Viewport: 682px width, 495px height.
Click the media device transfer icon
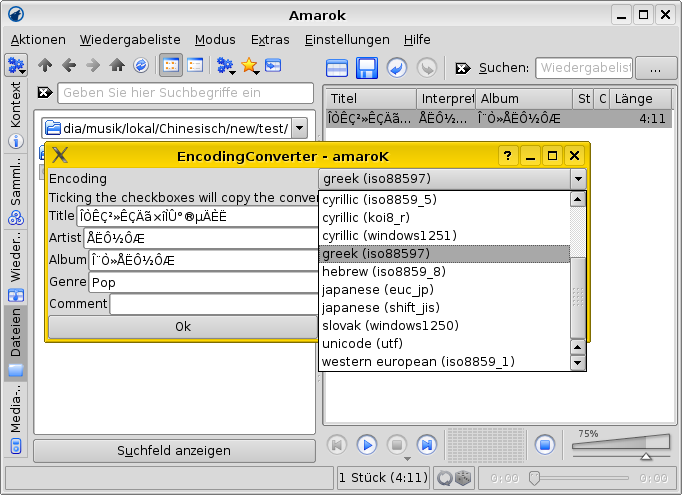[273, 66]
